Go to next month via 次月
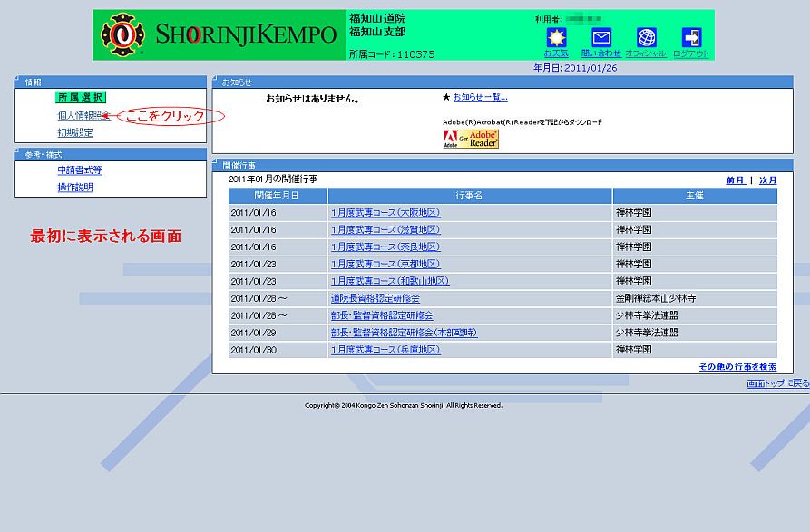The height and width of the screenshot is (532, 810). coord(767,180)
